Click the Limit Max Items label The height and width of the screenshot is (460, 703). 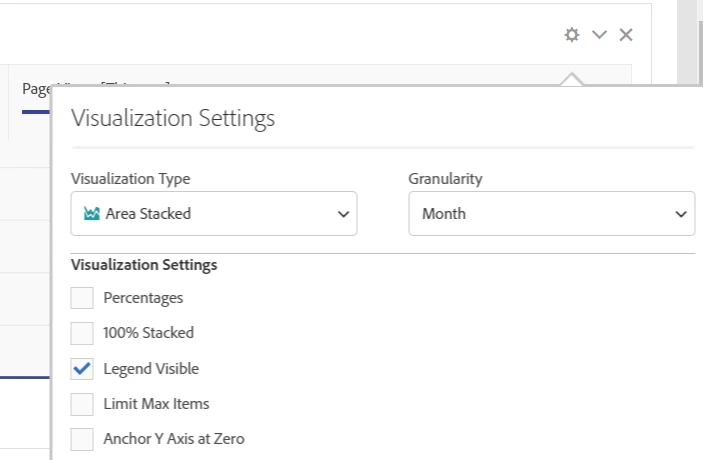point(156,404)
